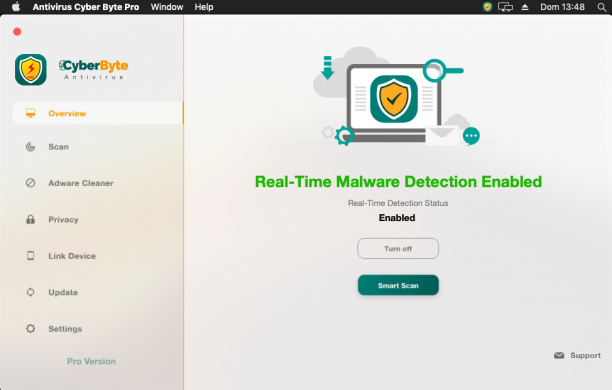Turn off real-time detection

398,248
